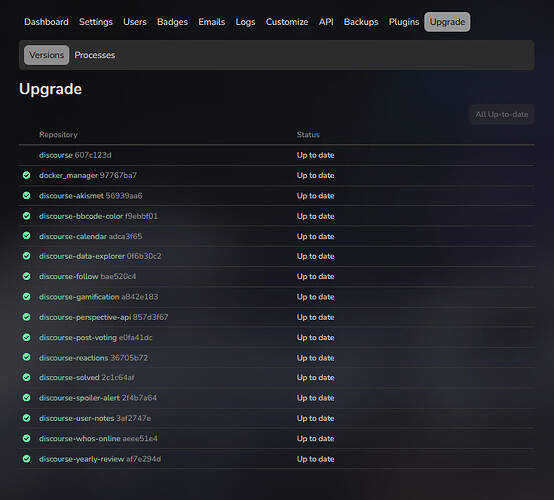The image size is (554, 500).
Task: Open the discourse-gamification repository link
Action: 79,297
